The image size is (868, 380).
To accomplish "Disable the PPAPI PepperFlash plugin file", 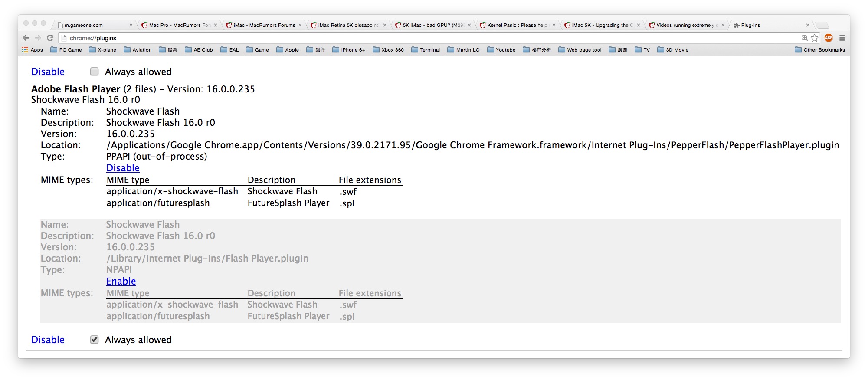I will point(123,168).
